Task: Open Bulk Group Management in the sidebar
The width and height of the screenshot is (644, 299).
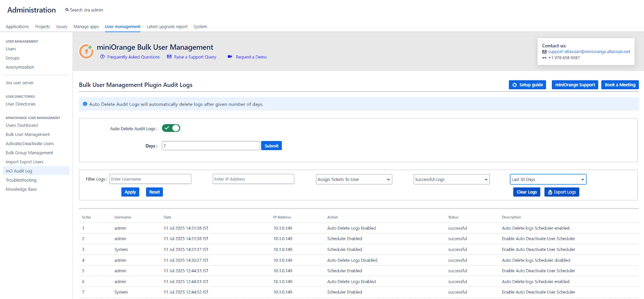Action: (x=29, y=153)
